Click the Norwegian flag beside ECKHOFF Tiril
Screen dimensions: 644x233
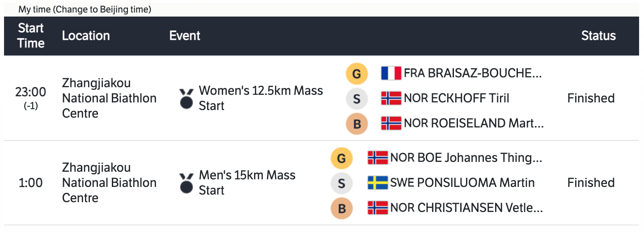(391, 98)
